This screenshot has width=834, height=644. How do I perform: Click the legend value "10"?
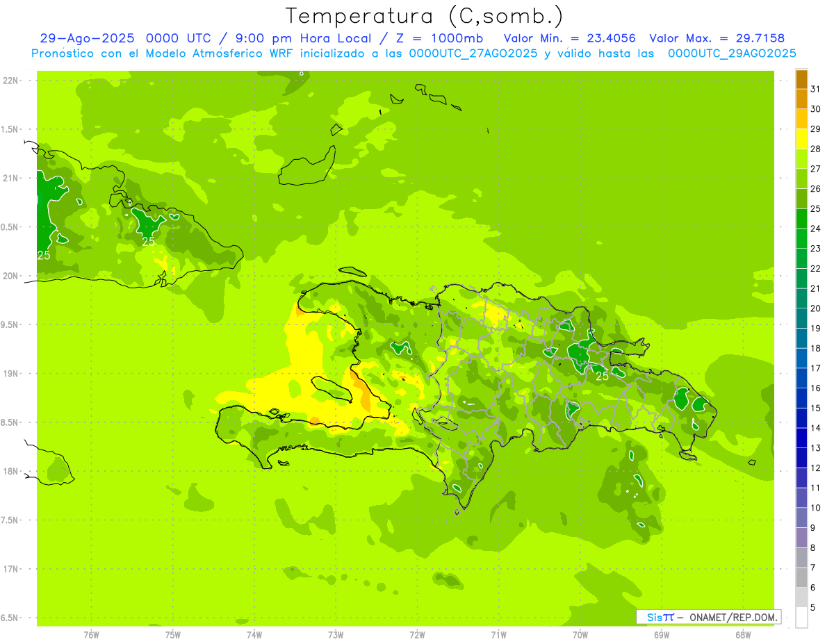pyautogui.click(x=815, y=508)
